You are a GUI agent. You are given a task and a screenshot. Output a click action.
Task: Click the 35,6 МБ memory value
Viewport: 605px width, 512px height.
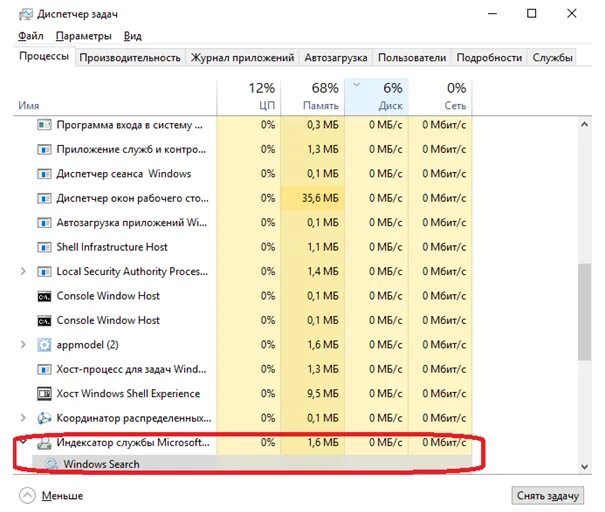320,198
